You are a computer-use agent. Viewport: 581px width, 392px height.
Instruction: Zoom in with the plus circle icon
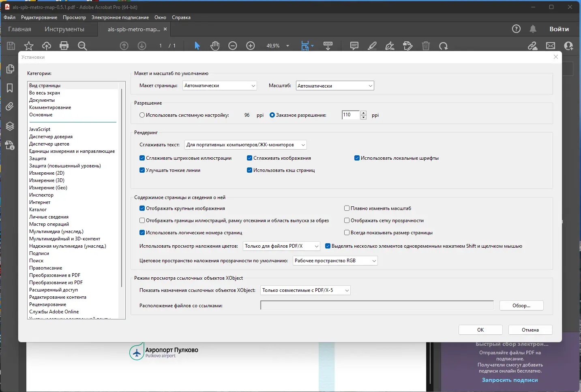[x=251, y=46]
